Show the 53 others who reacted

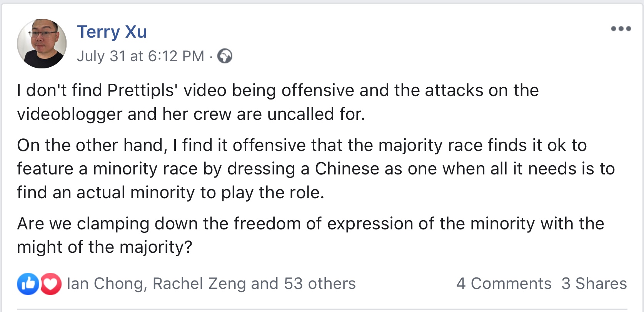319,284
